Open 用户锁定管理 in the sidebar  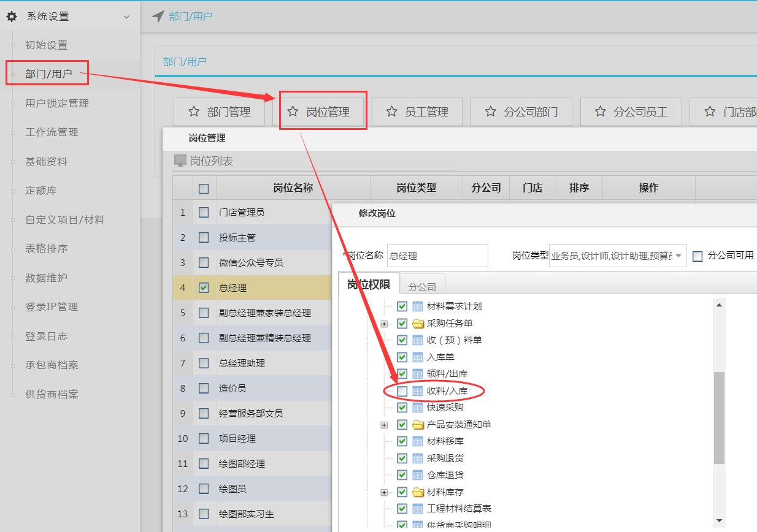57,103
